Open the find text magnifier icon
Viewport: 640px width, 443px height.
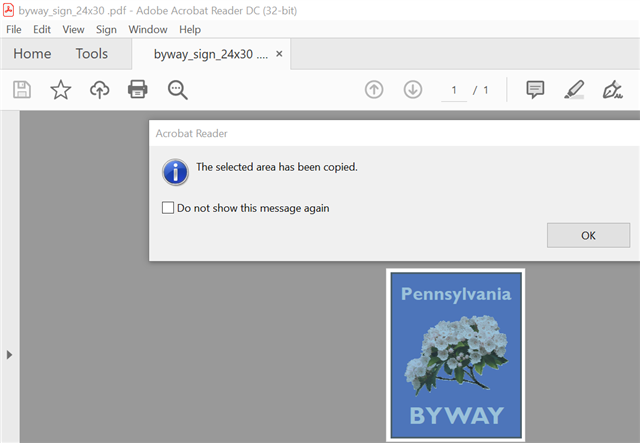point(178,90)
